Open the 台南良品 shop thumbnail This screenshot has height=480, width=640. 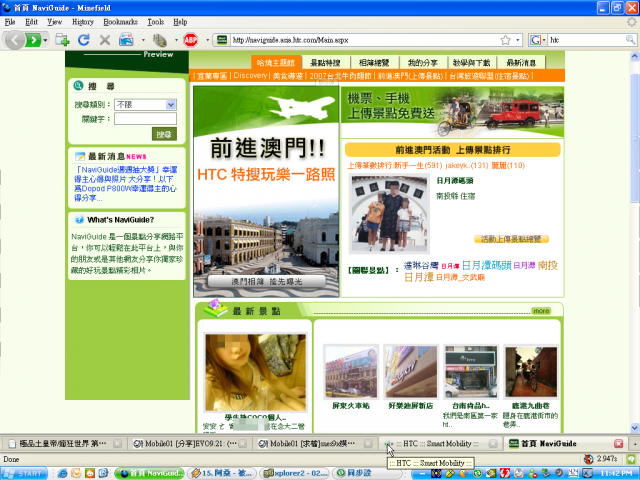pos(471,372)
